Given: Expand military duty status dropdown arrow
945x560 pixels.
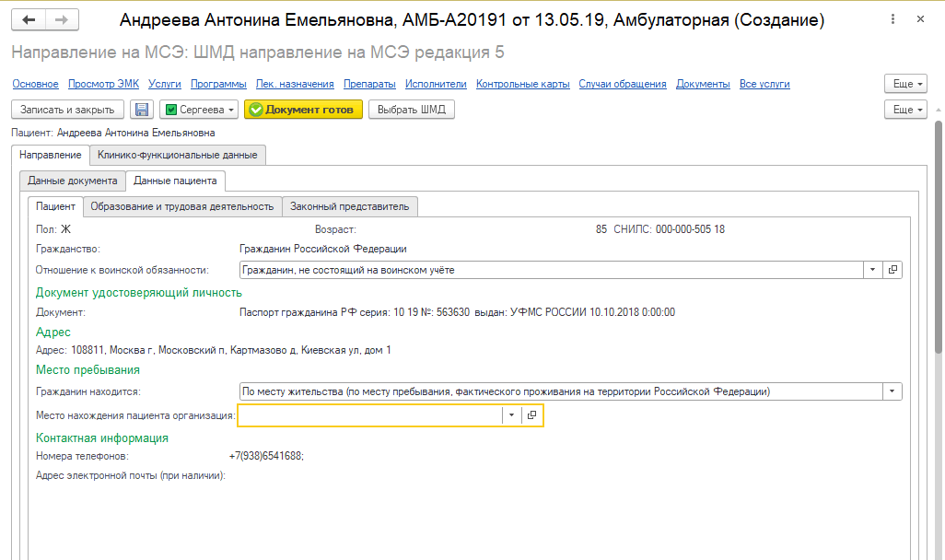Looking at the screenshot, I should click(x=871, y=270).
